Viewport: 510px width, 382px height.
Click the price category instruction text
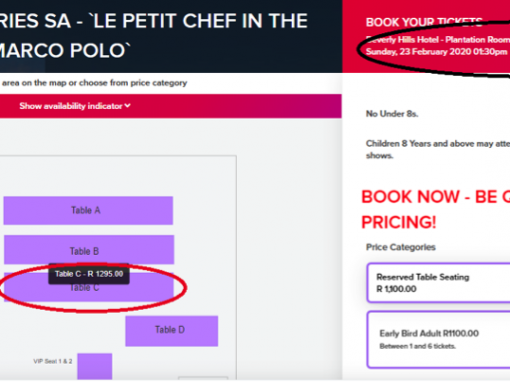pyautogui.click(x=94, y=83)
